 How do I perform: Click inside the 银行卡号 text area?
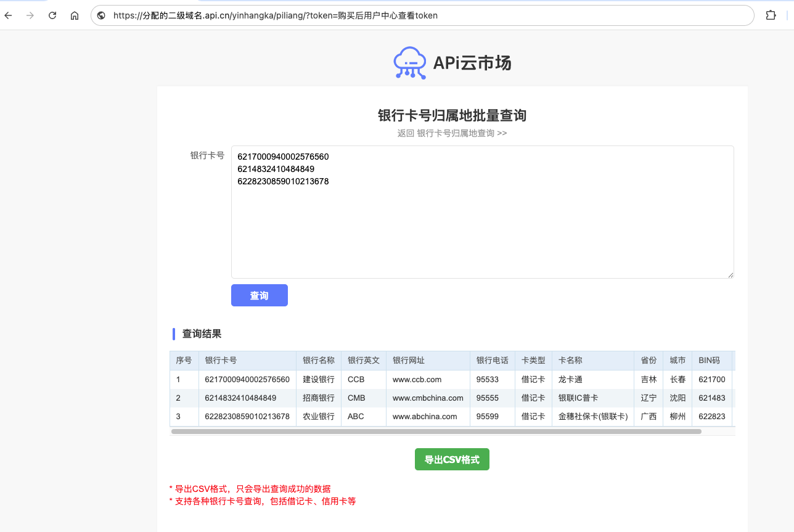tap(482, 228)
